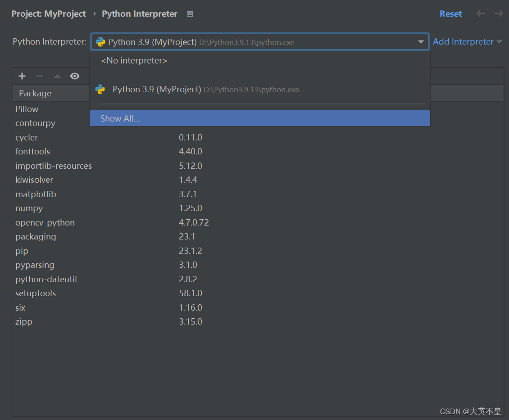Select the cycler package row
This screenshot has width=509, height=420.
[x=259, y=137]
